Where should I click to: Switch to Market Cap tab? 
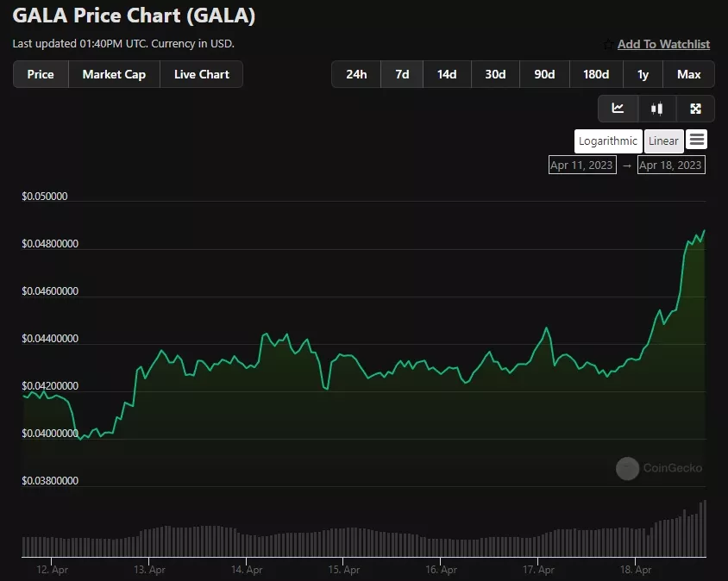tap(114, 74)
